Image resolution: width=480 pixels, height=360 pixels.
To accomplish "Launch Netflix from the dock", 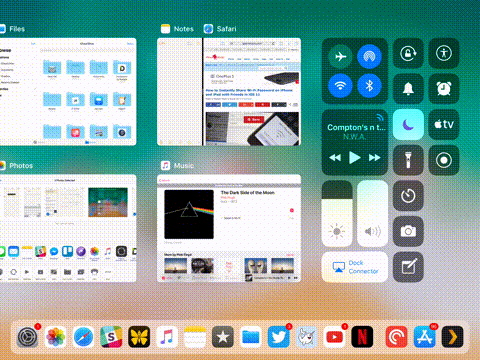I will click(x=362, y=337).
